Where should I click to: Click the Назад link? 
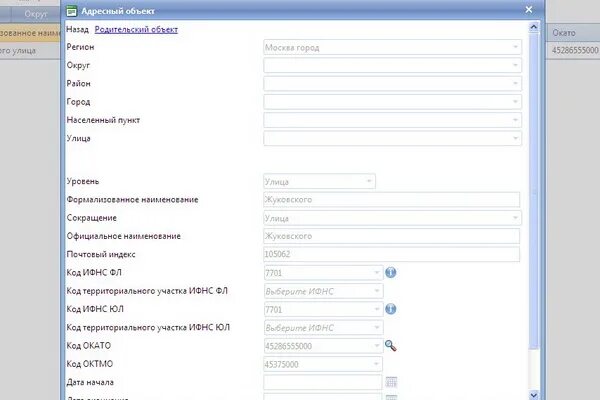[77, 29]
